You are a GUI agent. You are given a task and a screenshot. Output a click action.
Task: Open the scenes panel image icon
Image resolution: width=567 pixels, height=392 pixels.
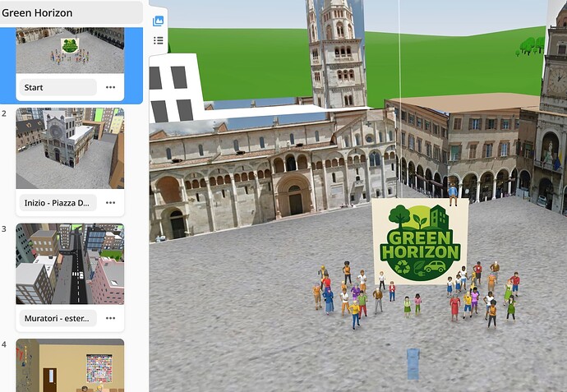pyautogui.click(x=158, y=21)
